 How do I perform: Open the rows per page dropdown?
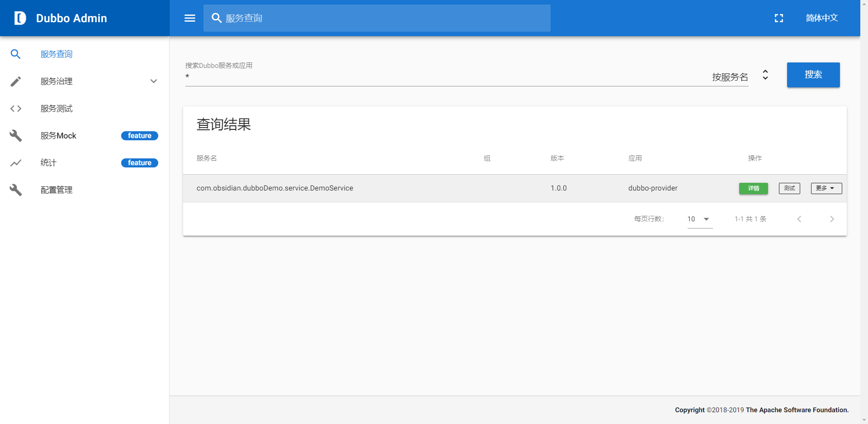700,219
